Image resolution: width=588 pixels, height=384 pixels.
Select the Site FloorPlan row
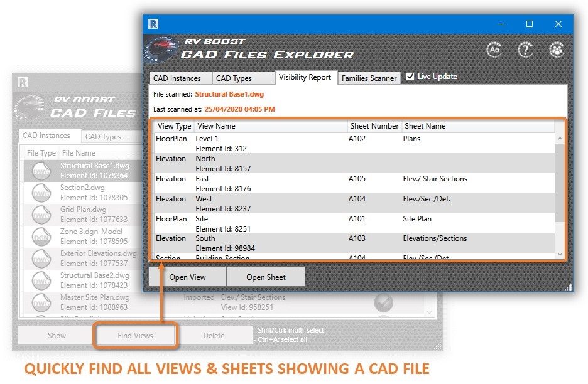point(354,223)
